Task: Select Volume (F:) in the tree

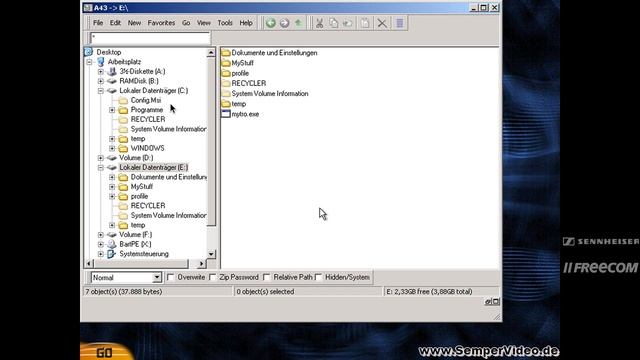Action: [x=136, y=235]
